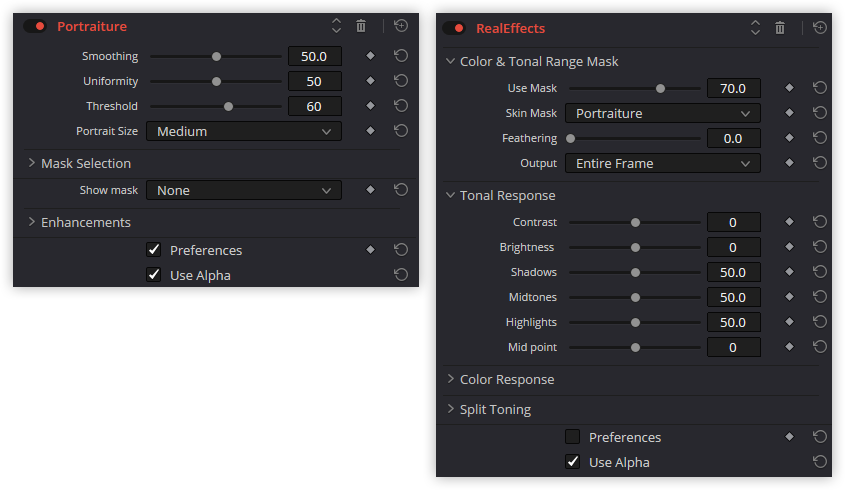The image size is (845, 490).
Task: Toggle the RealEffects enable switch
Action: point(454,28)
